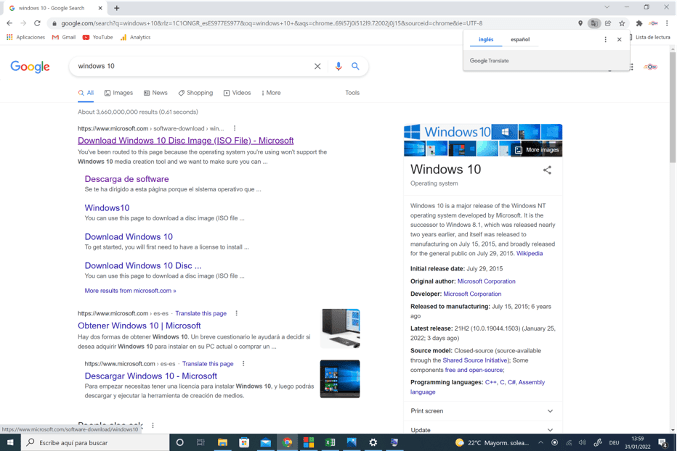Bookmark this page with the star icon

[x=622, y=23]
